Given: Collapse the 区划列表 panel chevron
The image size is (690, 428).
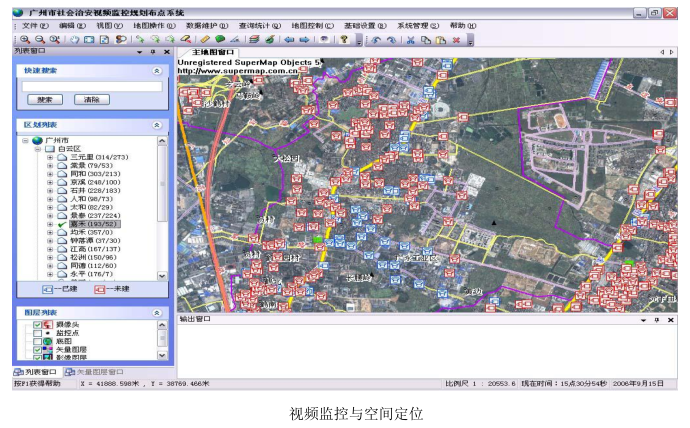Looking at the screenshot, I should click(x=157, y=125).
